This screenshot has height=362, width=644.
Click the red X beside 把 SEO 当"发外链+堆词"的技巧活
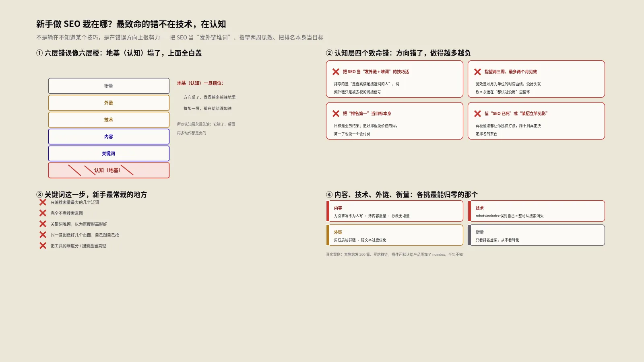[336, 72]
